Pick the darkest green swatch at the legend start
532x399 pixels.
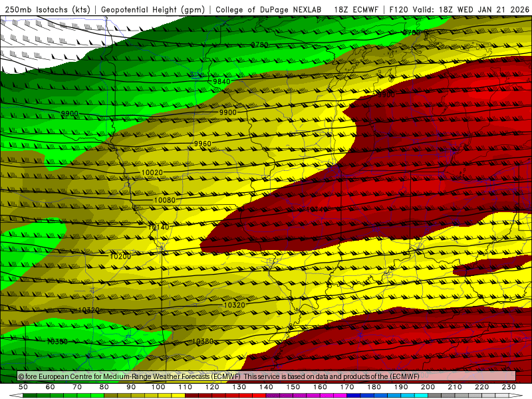30,396
